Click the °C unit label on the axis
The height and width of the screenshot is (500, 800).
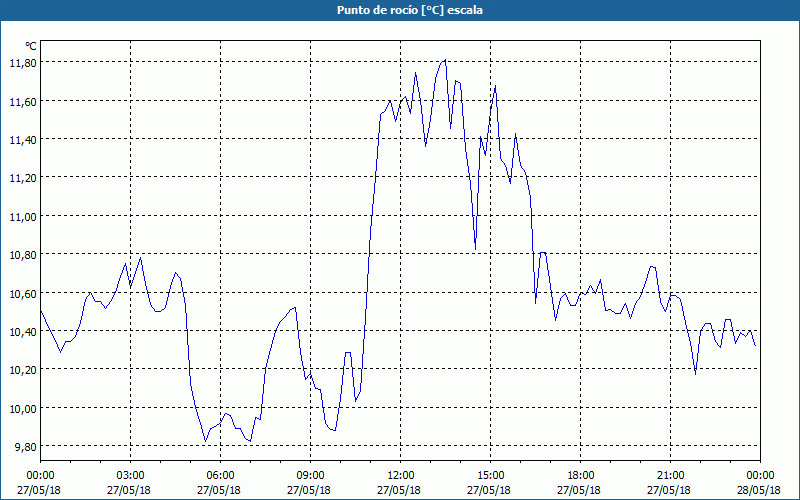(x=31, y=46)
